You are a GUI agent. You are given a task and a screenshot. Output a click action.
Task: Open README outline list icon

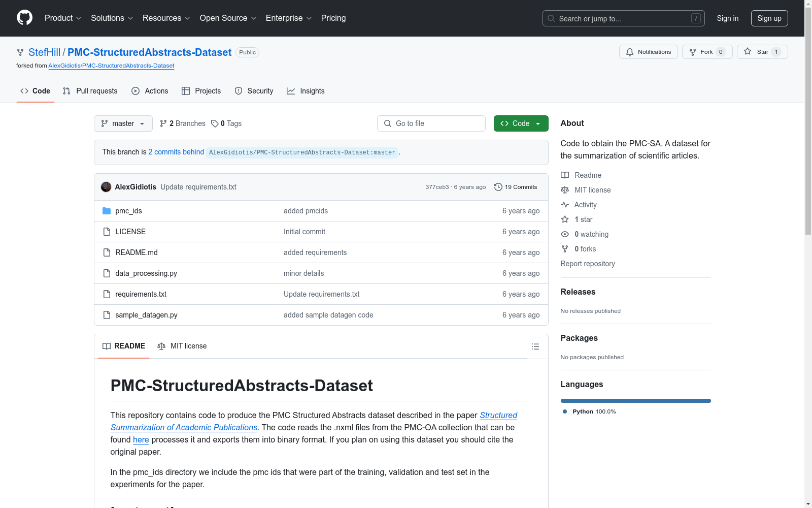click(x=535, y=346)
